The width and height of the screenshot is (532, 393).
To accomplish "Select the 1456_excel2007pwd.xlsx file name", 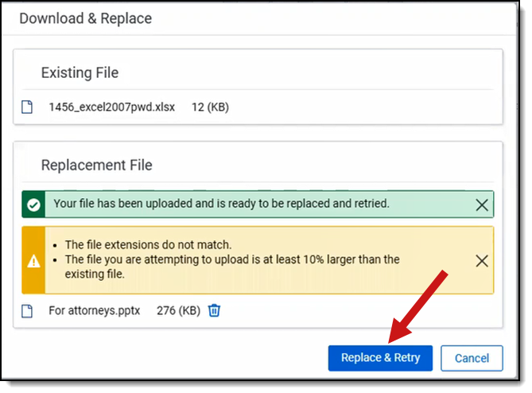I will (112, 107).
